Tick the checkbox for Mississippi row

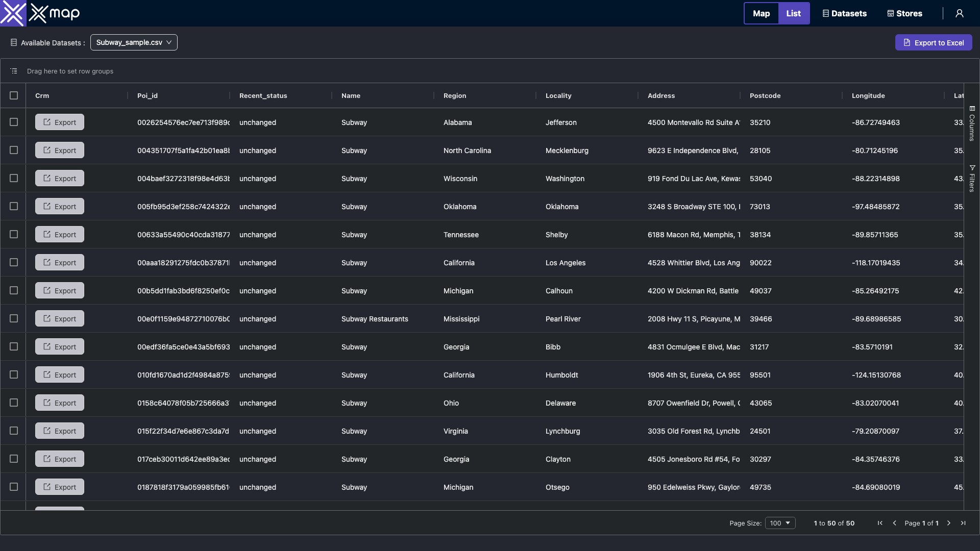coord(14,319)
